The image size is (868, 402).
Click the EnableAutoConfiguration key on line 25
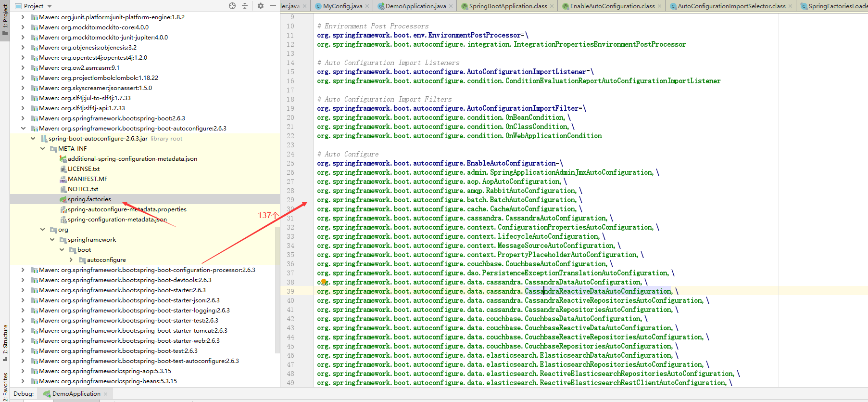pos(436,163)
